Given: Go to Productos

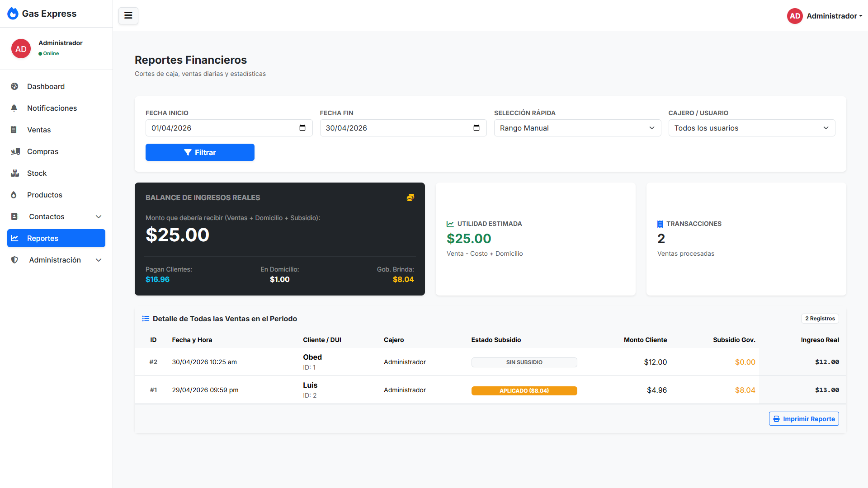Looking at the screenshot, I should (x=56, y=195).
